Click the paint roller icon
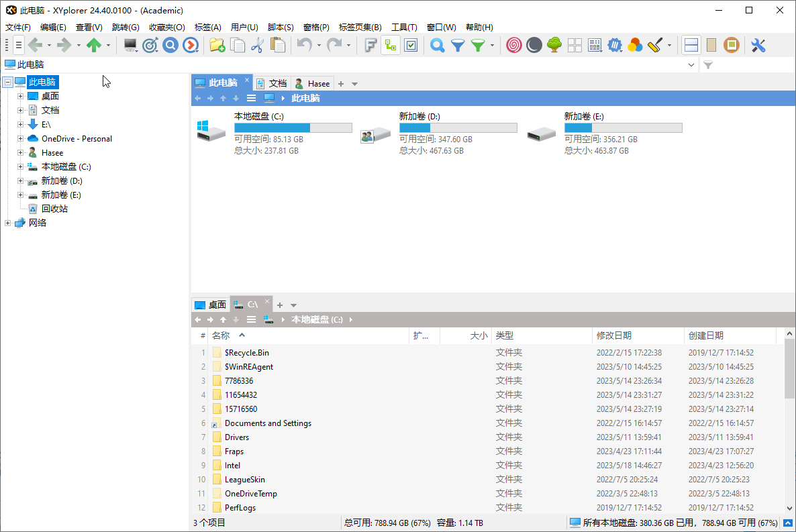Screen dimensions: 796x532 click(655, 45)
